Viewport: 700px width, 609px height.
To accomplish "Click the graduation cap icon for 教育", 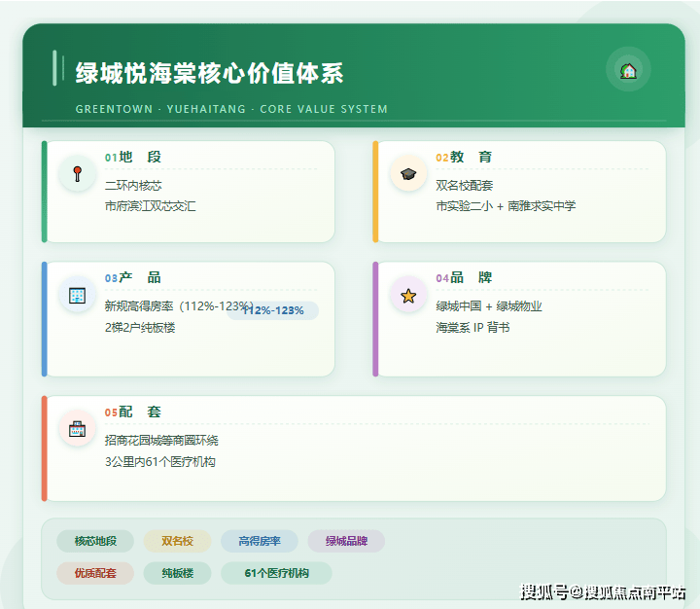I will (408, 174).
